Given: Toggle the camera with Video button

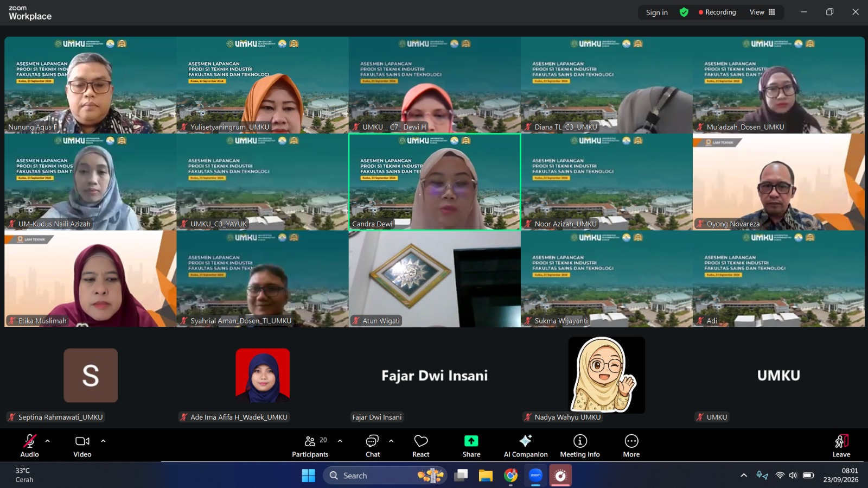Looking at the screenshot, I should [x=82, y=446].
